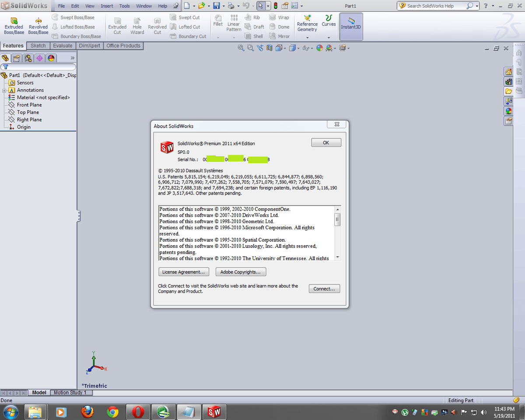Click the Rib feature tool

(252, 17)
